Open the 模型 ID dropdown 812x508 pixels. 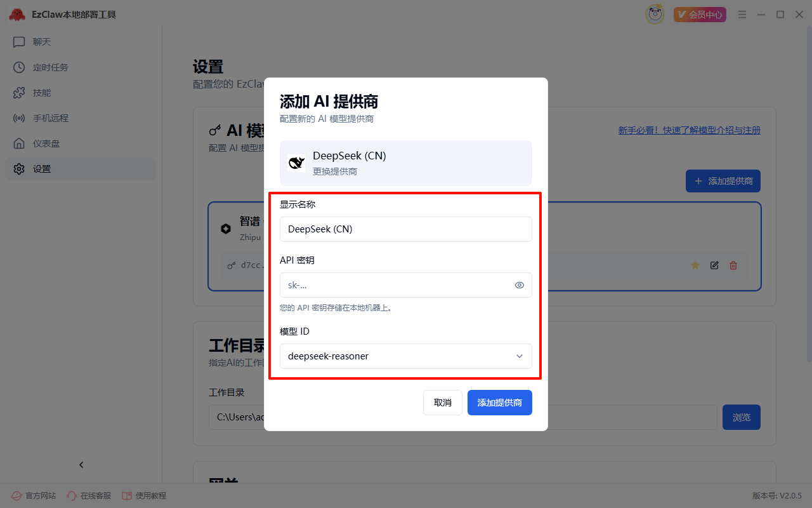[405, 356]
